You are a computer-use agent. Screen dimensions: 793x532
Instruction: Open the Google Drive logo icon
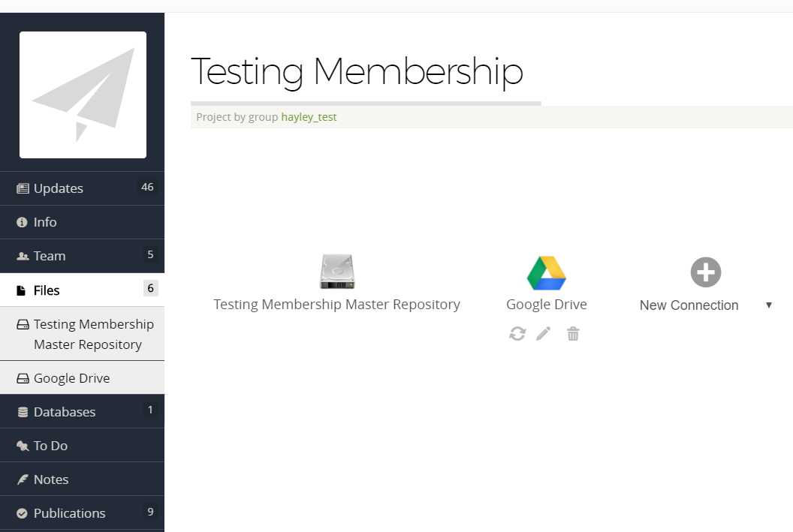(x=546, y=272)
